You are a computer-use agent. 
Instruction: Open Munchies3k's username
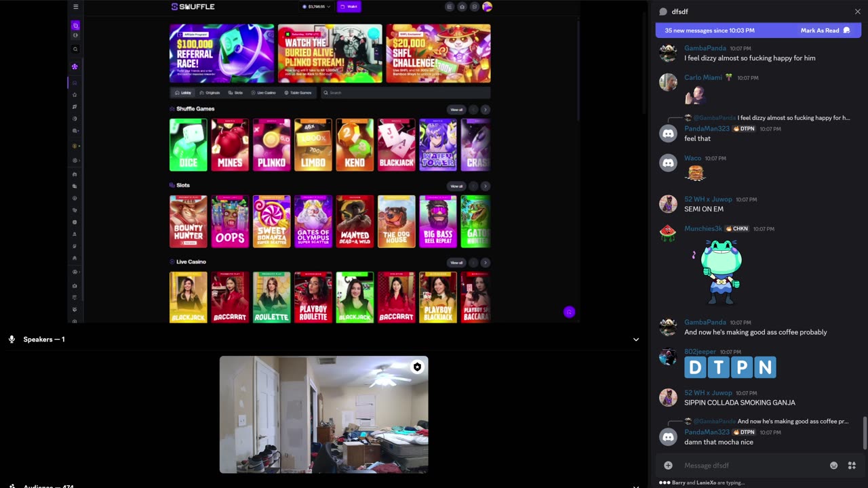(x=703, y=228)
